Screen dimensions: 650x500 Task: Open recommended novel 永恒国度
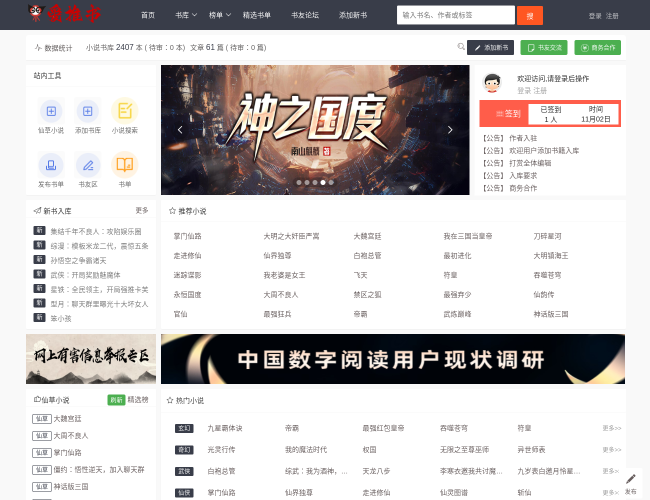(x=187, y=295)
